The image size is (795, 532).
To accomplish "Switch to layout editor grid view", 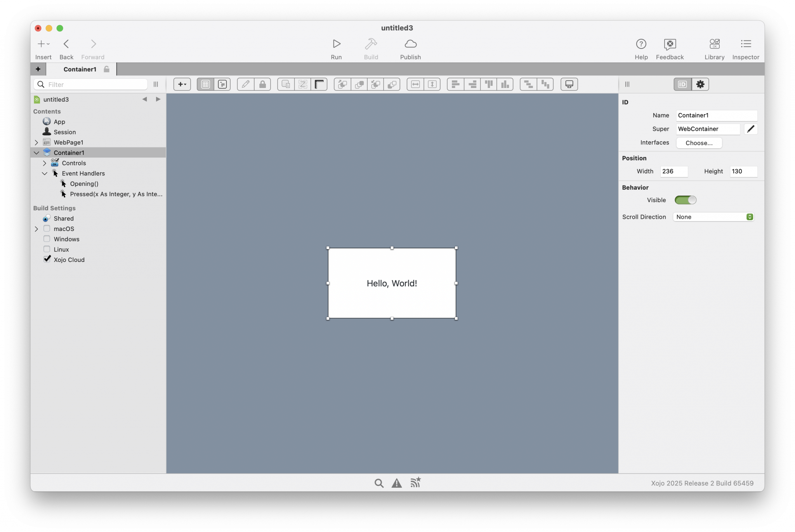I will point(205,84).
